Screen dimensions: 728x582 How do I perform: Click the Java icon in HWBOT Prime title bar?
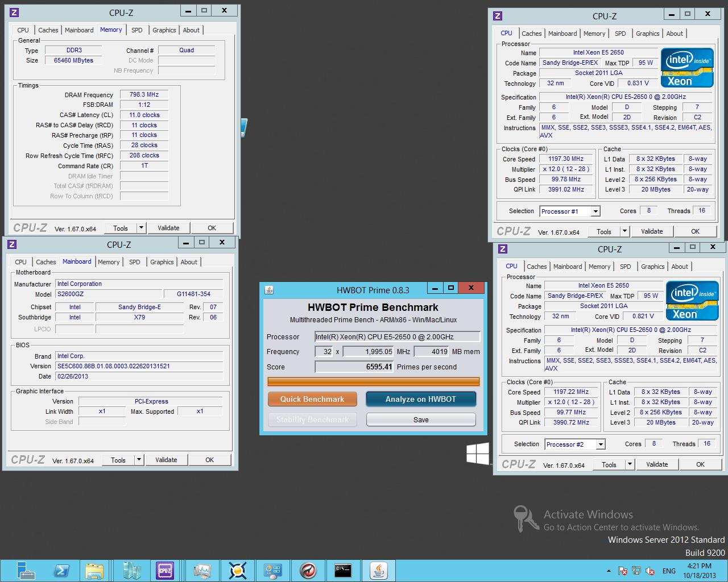click(269, 289)
